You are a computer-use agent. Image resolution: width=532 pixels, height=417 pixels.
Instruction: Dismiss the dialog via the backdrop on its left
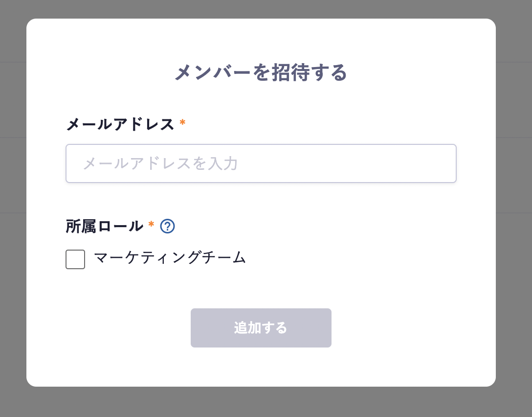pos(13,206)
